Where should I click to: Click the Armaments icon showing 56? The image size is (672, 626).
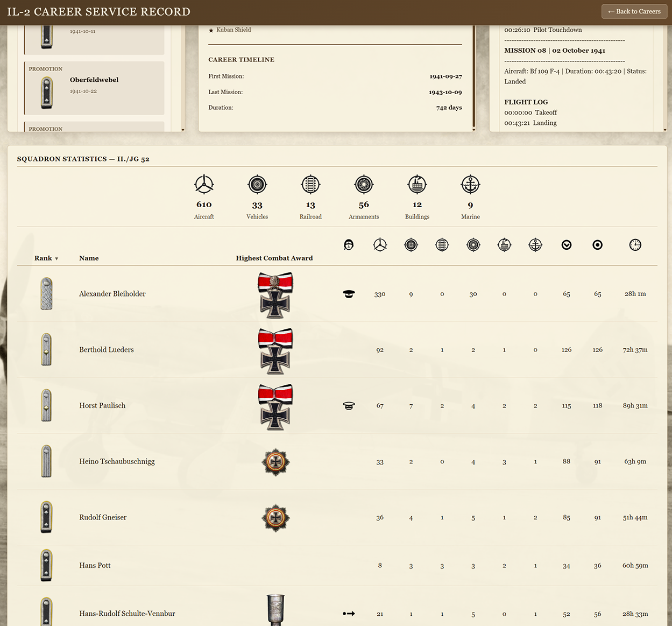coord(364,184)
